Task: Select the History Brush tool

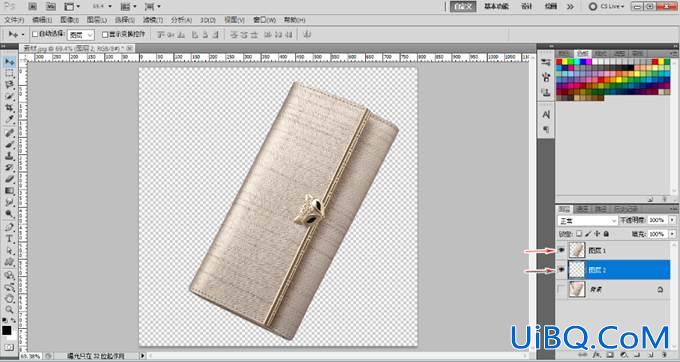Action: point(9,167)
